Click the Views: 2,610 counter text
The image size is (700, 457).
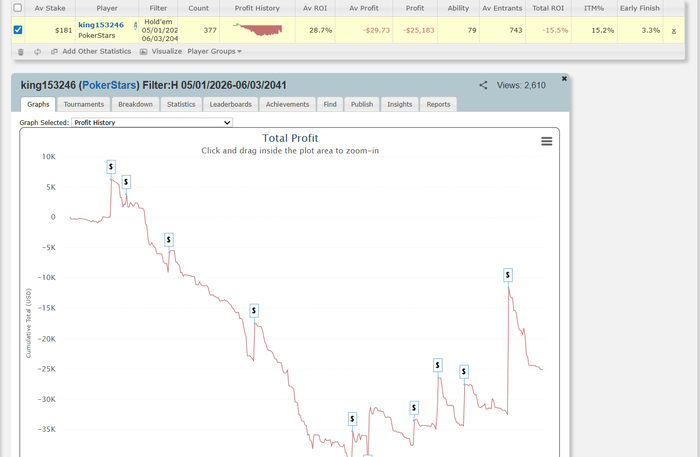[x=521, y=85]
